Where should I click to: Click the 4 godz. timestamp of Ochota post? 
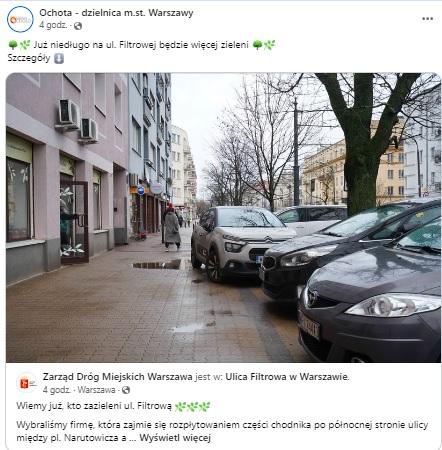tap(53, 25)
